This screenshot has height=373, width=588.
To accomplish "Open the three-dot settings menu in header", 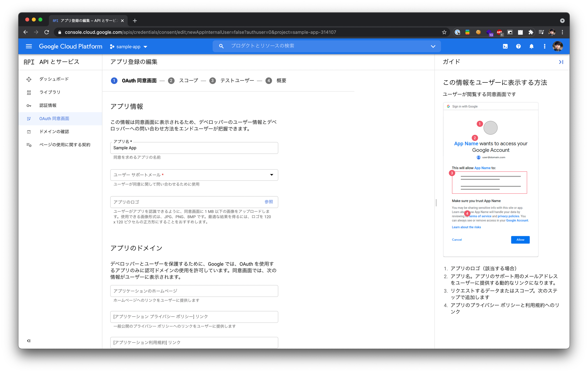I will coord(544,46).
